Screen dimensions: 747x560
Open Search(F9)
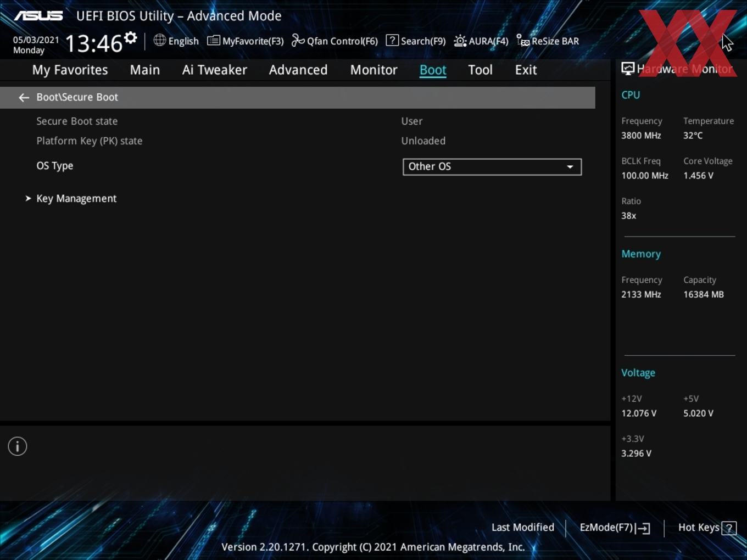click(416, 41)
